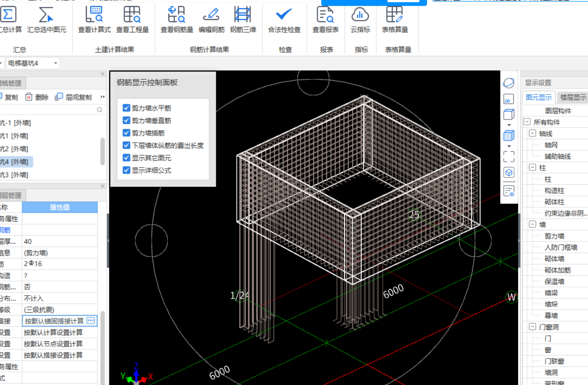The height and width of the screenshot is (385, 588).
Task: Select 编辑钢筋 tool
Action: [211, 20]
